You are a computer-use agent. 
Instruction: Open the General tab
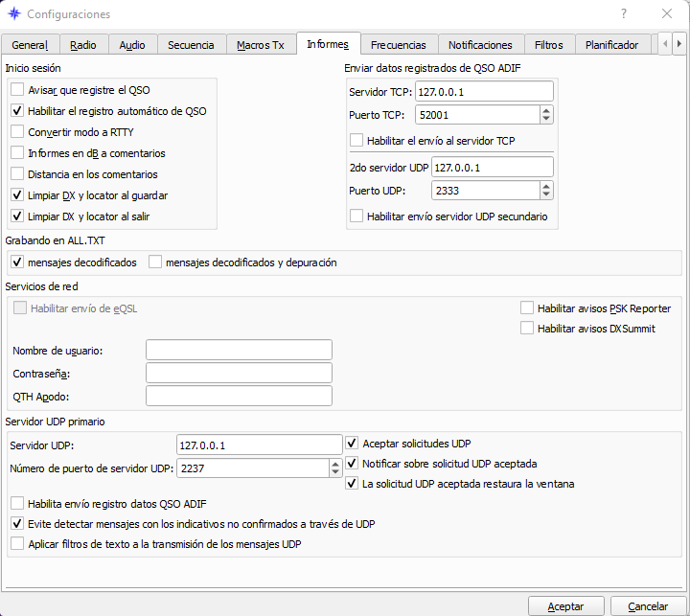pos(30,45)
